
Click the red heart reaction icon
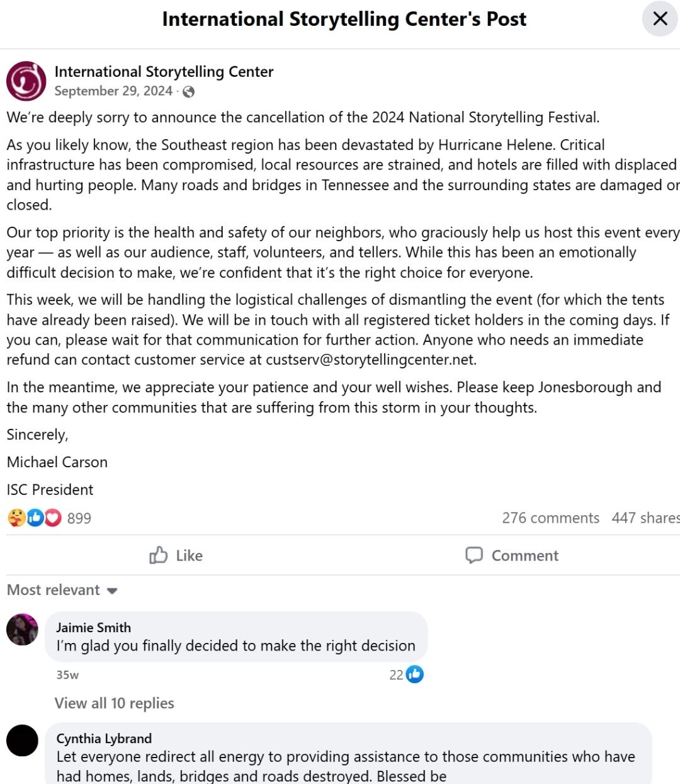coord(53,518)
